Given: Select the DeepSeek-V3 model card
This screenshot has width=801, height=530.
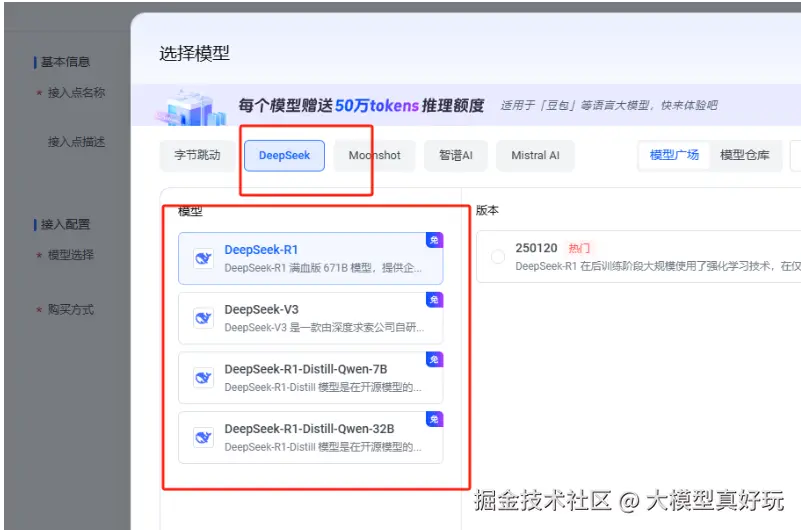Looking at the screenshot, I should click(x=311, y=318).
